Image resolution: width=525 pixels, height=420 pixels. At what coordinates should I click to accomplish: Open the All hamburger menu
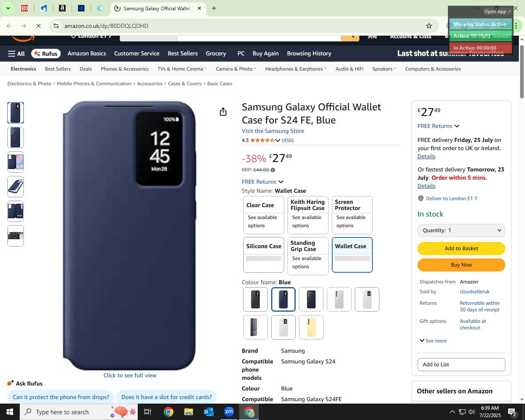point(16,54)
